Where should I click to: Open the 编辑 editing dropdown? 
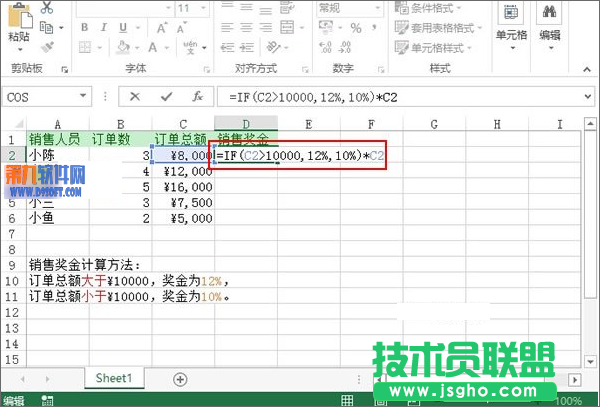(549, 26)
